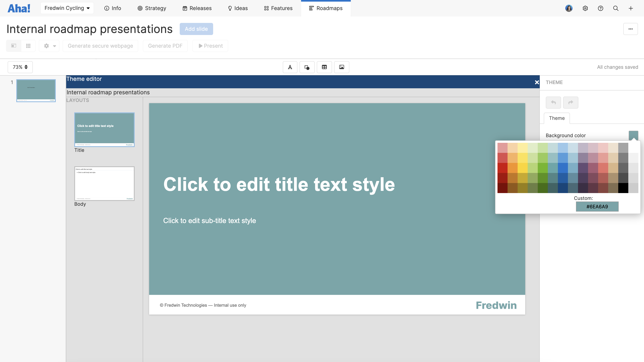644x362 pixels.
Task: Click the Generate PDF button
Action: 165,45
